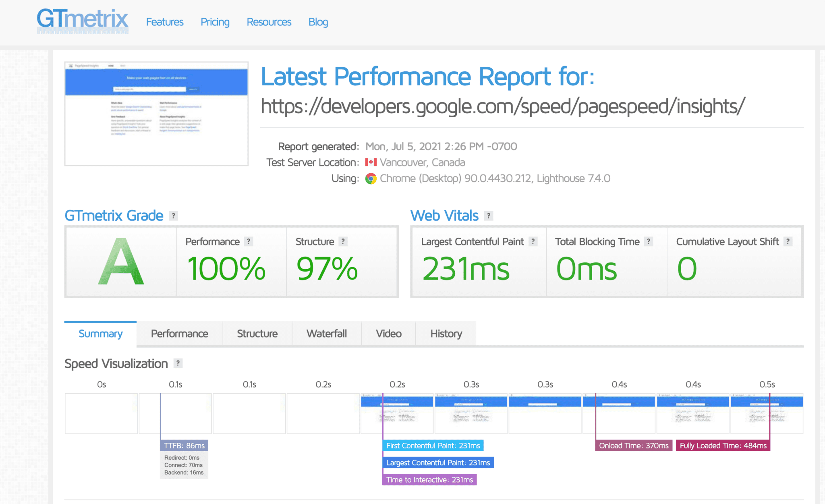825x504 pixels.
Task: Click the grade A letter
Action: [x=121, y=262]
